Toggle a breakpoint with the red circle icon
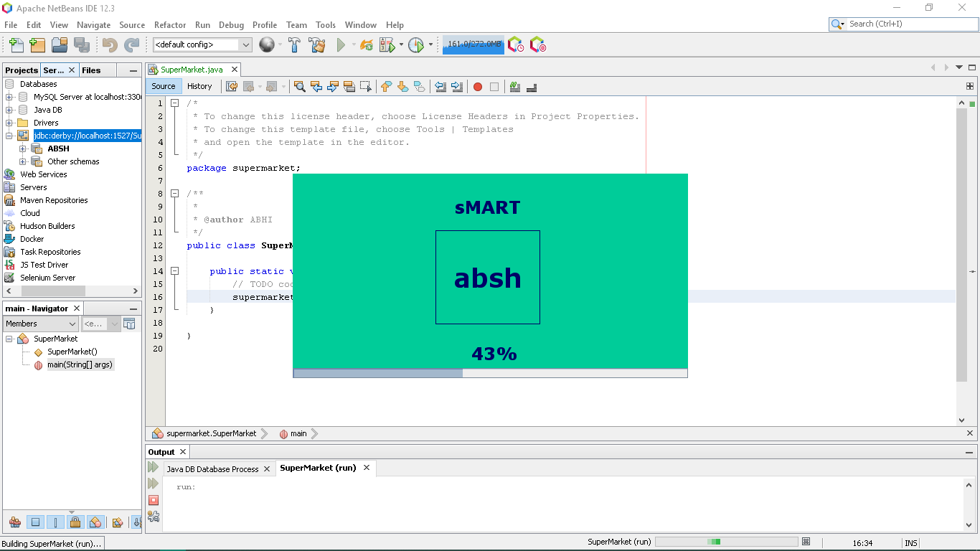980x551 pixels. (479, 86)
